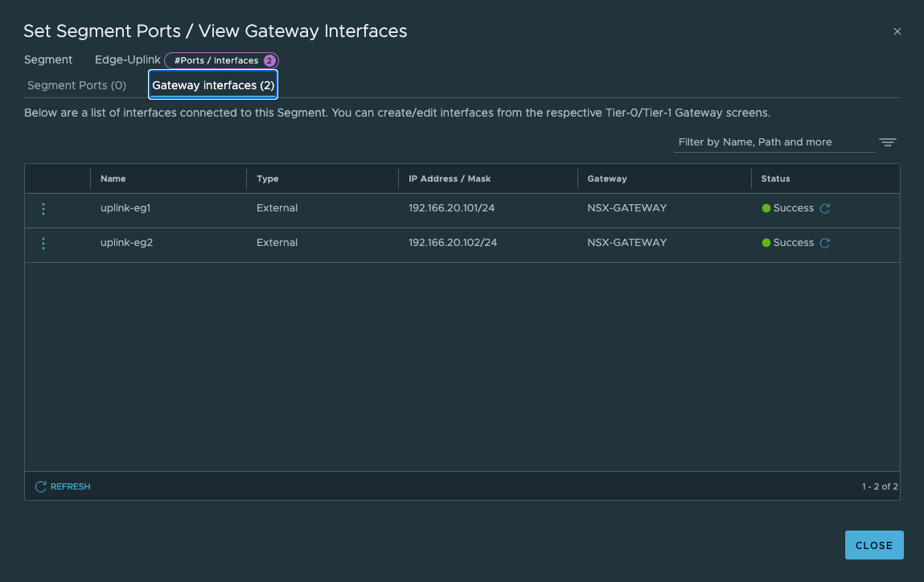Click the Status column header

[775, 179]
